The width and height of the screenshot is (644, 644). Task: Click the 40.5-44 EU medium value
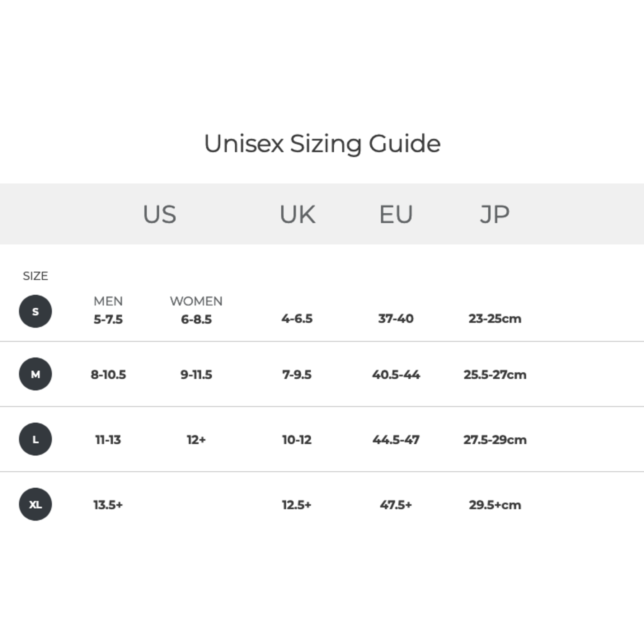click(396, 375)
